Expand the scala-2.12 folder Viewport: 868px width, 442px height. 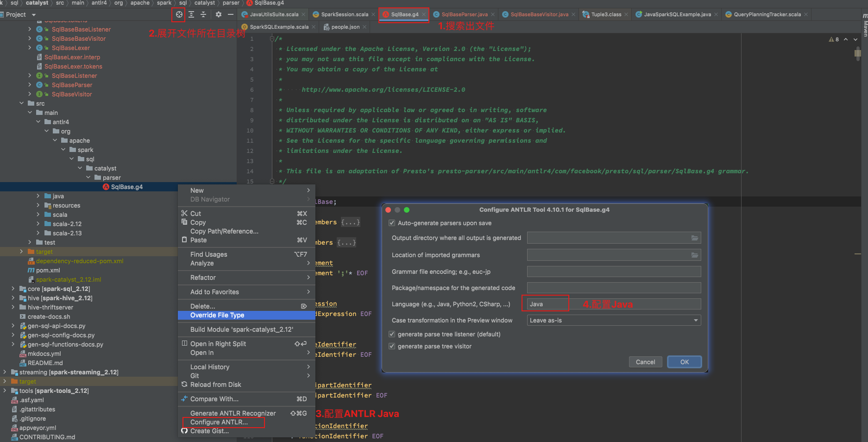tap(38, 224)
